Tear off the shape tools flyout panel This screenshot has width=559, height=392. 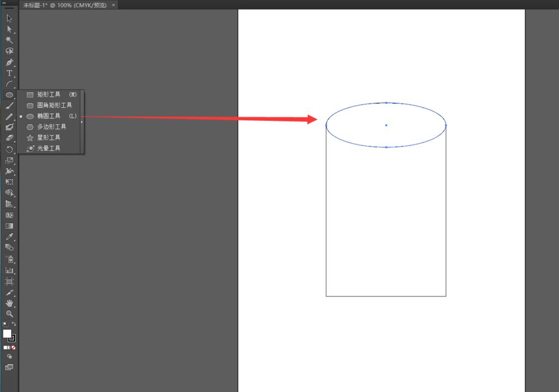(x=82, y=121)
